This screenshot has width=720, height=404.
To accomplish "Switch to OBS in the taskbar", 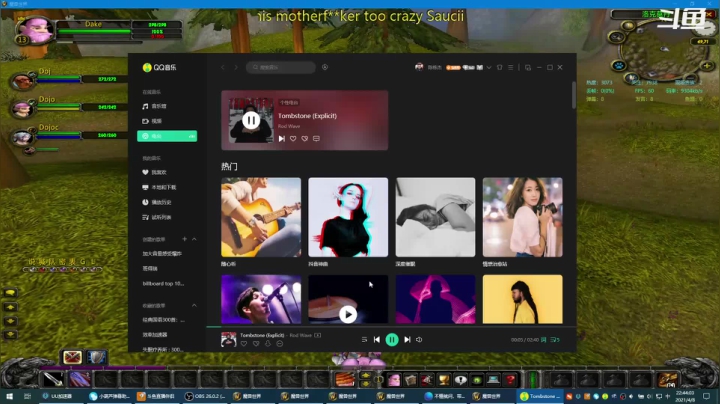I will [x=205, y=396].
